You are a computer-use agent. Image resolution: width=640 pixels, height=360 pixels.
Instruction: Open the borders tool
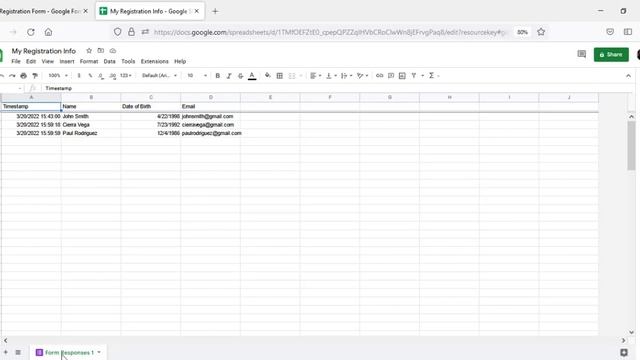coord(280,76)
